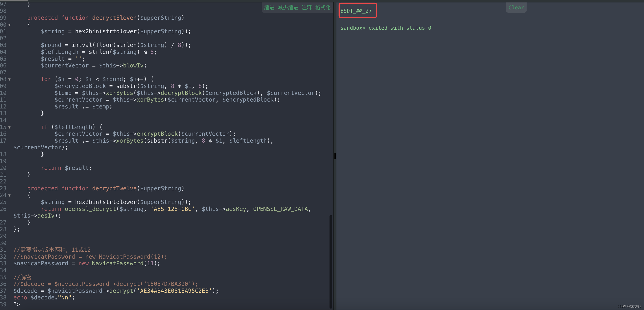Click the 格式化 format button
This screenshot has width=644, height=310.
point(322,8)
